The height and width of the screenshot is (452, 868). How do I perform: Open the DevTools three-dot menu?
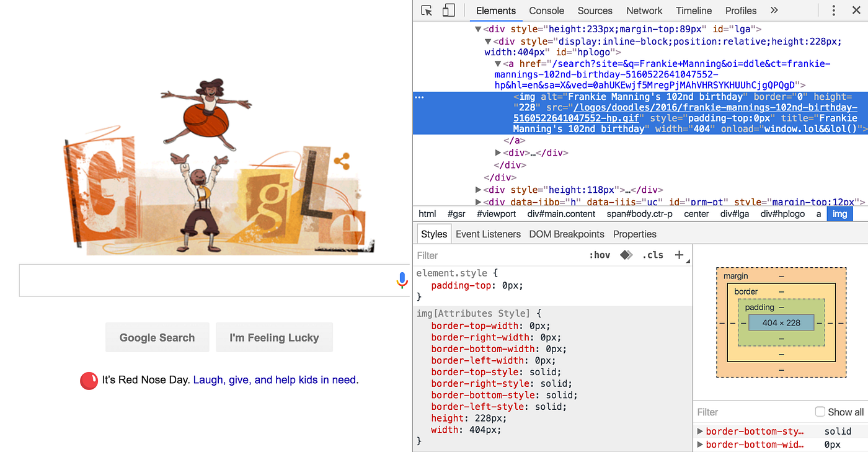[x=834, y=11]
